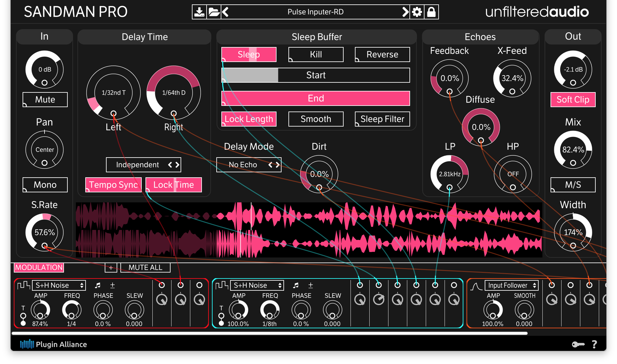Click Delay Mode next arrow
Image resolution: width=617 pixels, height=364 pixels.
[x=277, y=165]
